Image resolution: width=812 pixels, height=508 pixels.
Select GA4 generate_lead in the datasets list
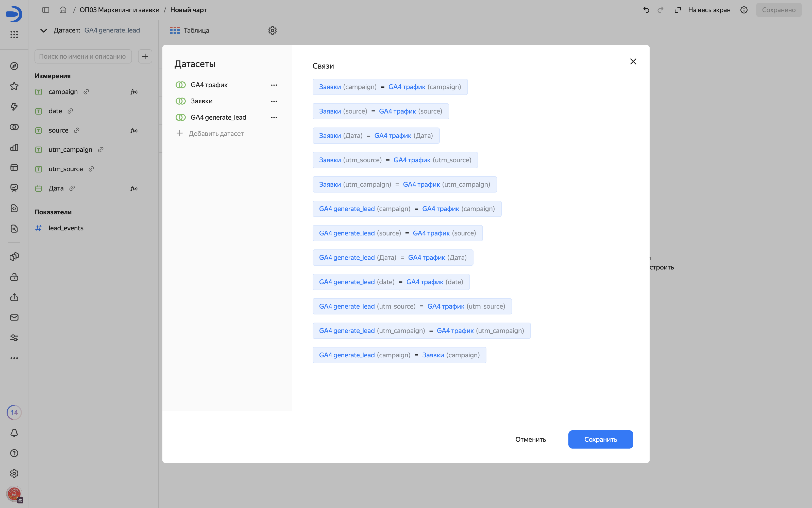click(x=218, y=117)
